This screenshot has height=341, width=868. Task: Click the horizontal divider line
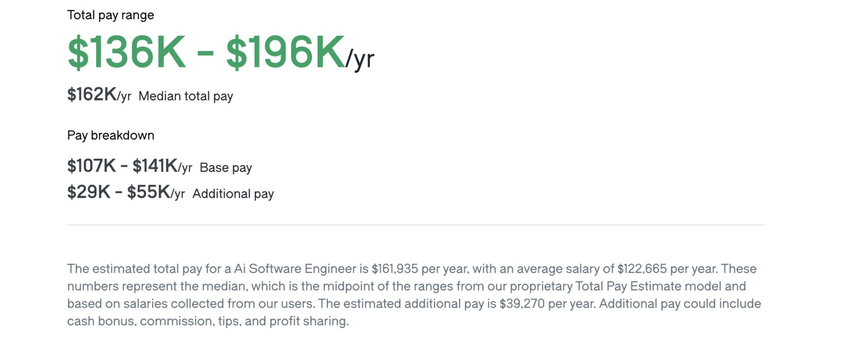(x=415, y=225)
